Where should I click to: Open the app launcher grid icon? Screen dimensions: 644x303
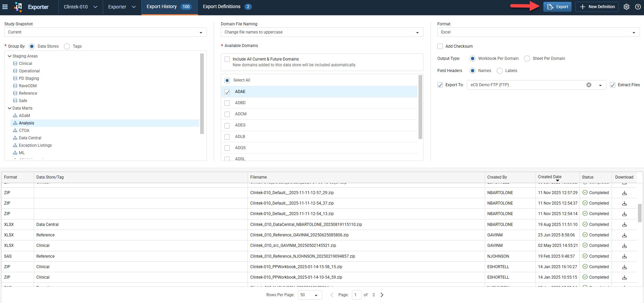[5, 7]
